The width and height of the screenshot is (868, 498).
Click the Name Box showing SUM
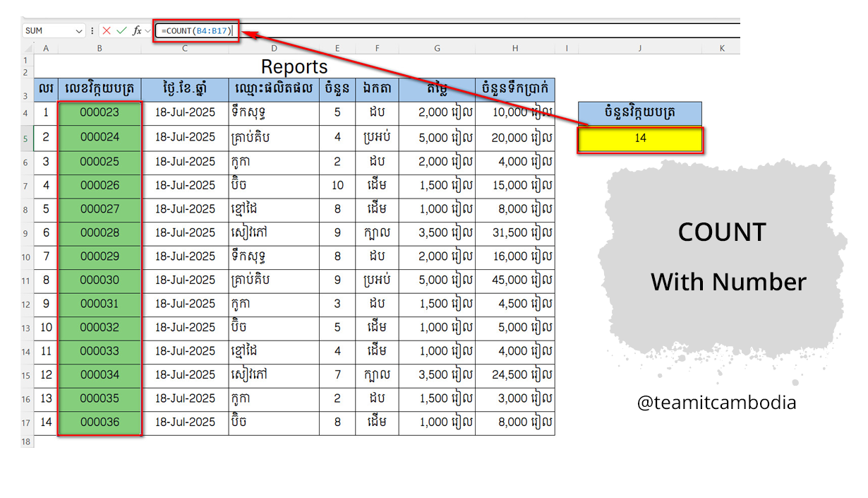(48, 30)
